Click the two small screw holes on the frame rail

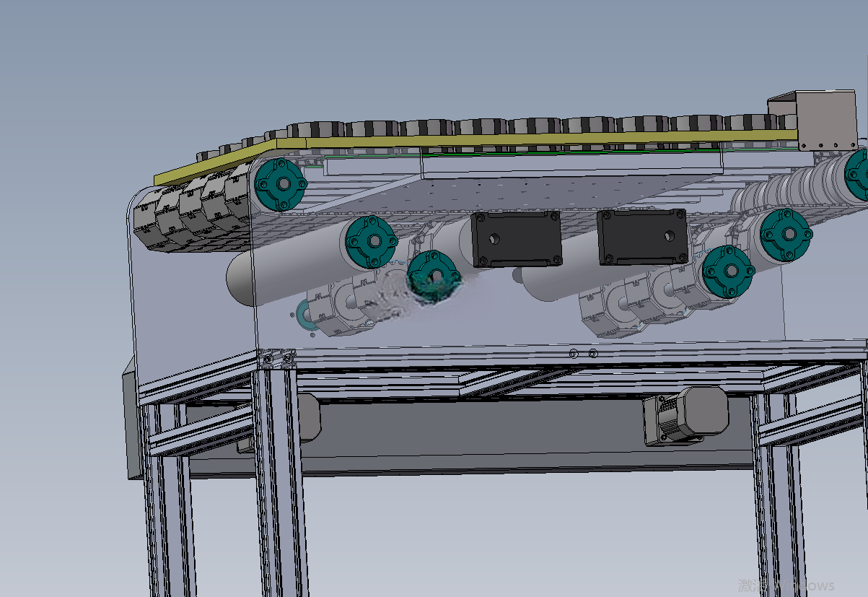tap(583, 354)
